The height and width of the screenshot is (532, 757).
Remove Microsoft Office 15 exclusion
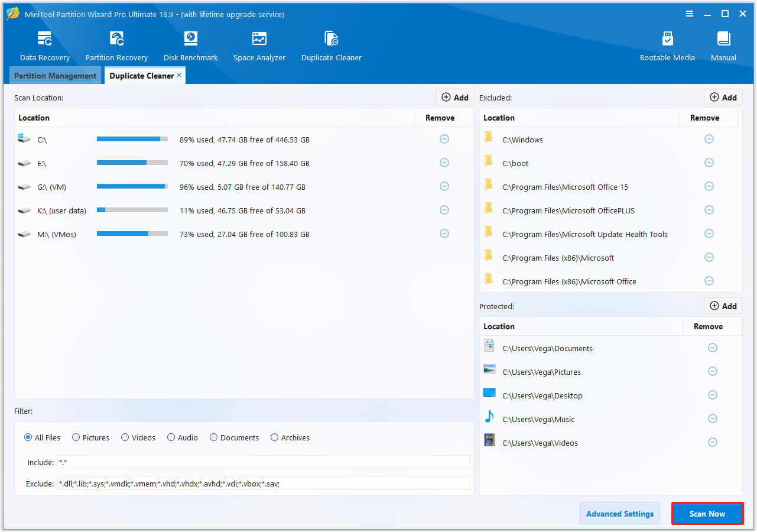tap(709, 186)
